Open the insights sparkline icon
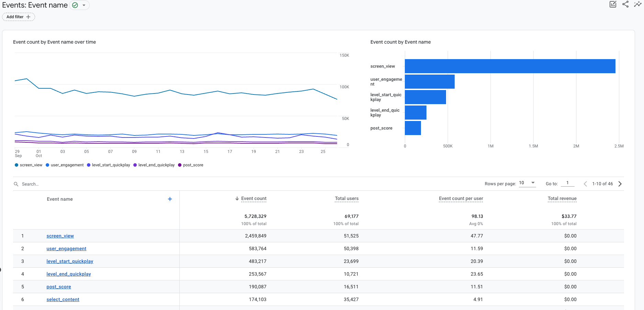This screenshot has height=310, width=644. (637, 4)
